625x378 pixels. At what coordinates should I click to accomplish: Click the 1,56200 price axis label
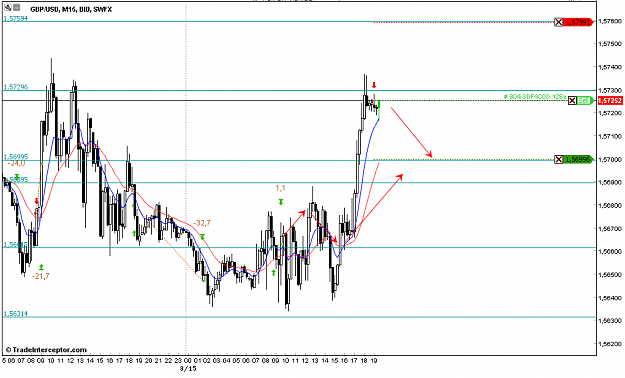[x=610, y=345]
